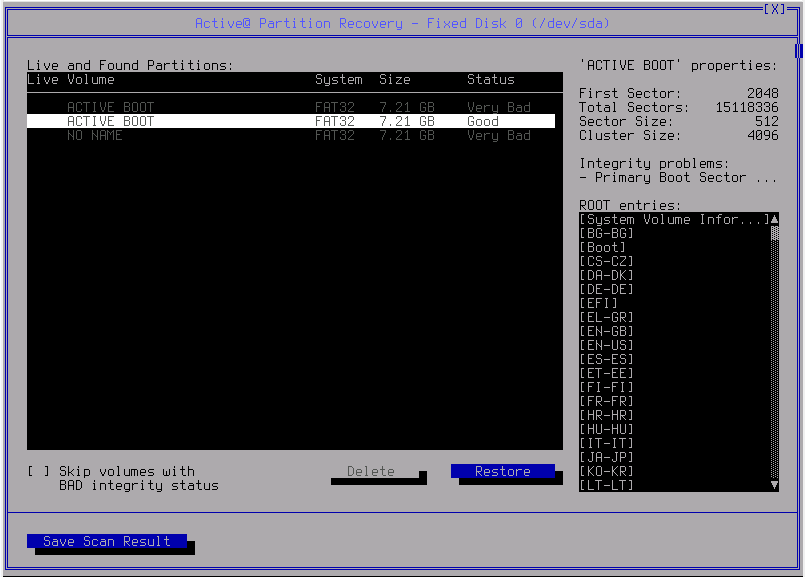Screen dimensions: 805x577
Task: Select the [IT-IT] root entry
Action: (x=606, y=443)
